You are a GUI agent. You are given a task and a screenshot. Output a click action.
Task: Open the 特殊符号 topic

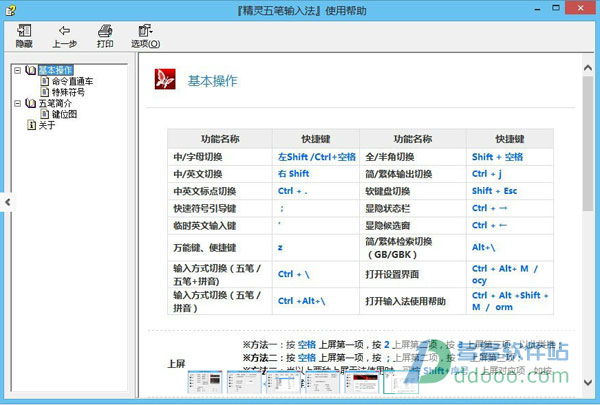pyautogui.click(x=68, y=92)
